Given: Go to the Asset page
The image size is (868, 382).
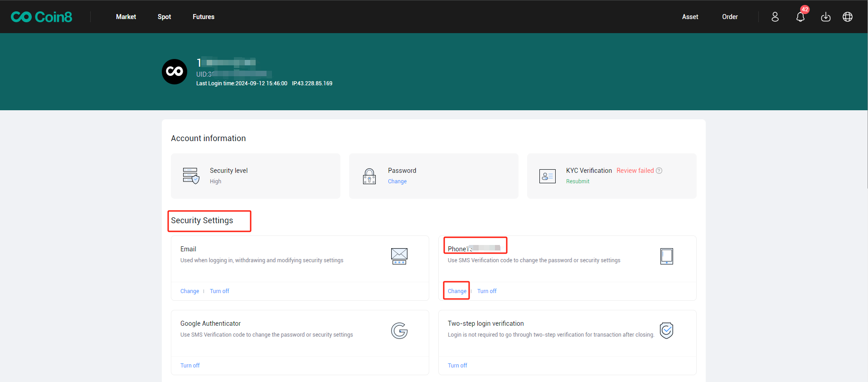Looking at the screenshot, I should [690, 17].
